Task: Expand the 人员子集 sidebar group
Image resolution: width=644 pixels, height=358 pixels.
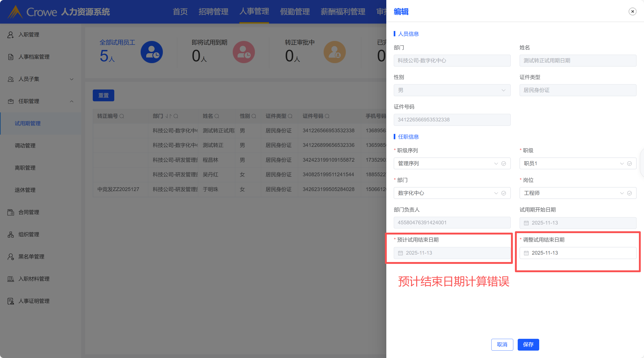Action: coord(71,79)
